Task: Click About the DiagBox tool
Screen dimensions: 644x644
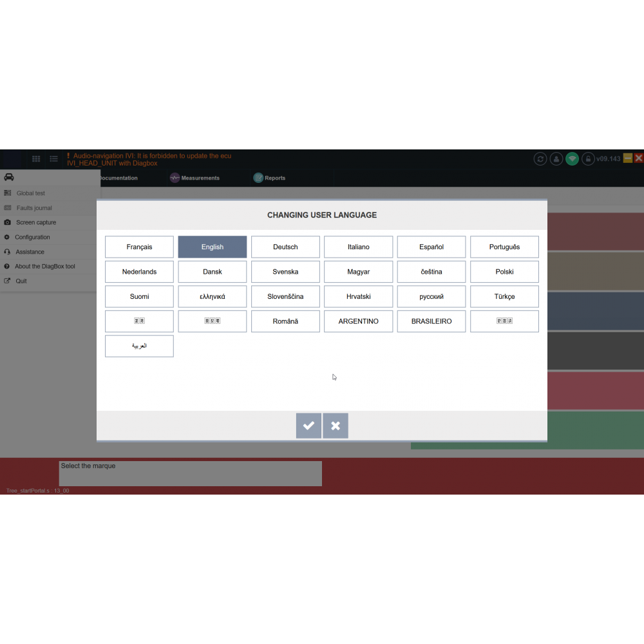Action: click(45, 267)
